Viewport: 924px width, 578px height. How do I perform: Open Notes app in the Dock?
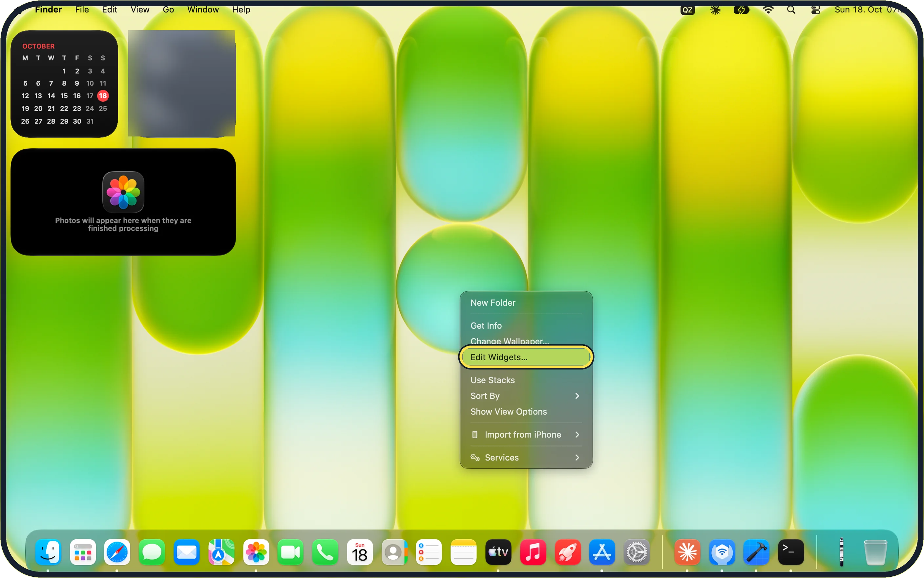click(463, 552)
